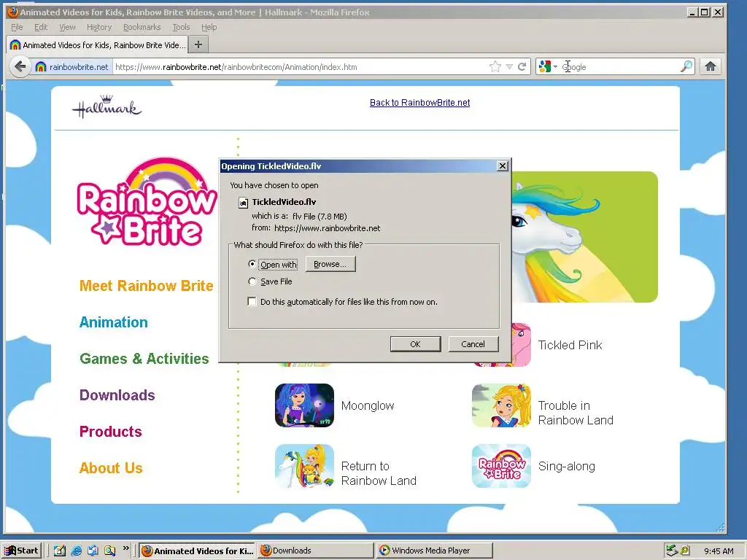Click the Firefox back arrow button

coord(20,66)
